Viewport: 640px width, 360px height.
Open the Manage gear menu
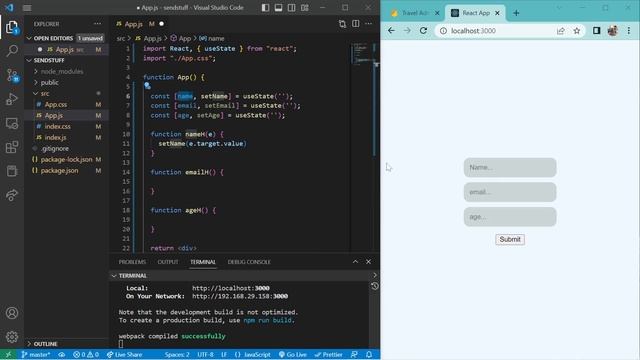coord(12,337)
